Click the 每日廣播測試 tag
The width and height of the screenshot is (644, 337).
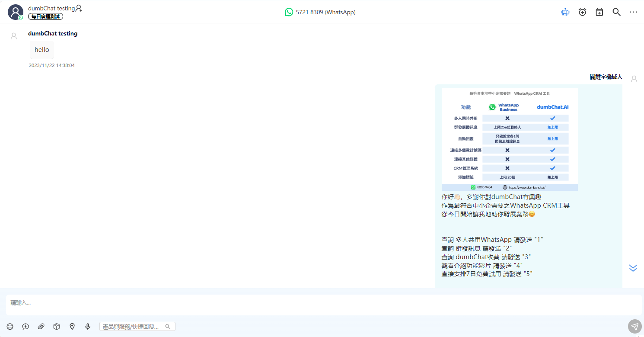click(x=46, y=16)
